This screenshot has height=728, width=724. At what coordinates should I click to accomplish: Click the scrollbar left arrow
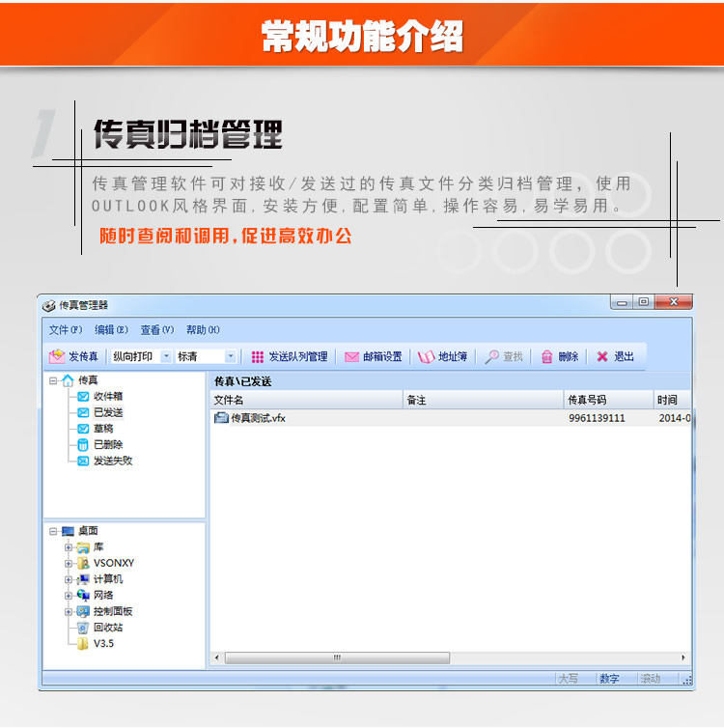[x=217, y=658]
